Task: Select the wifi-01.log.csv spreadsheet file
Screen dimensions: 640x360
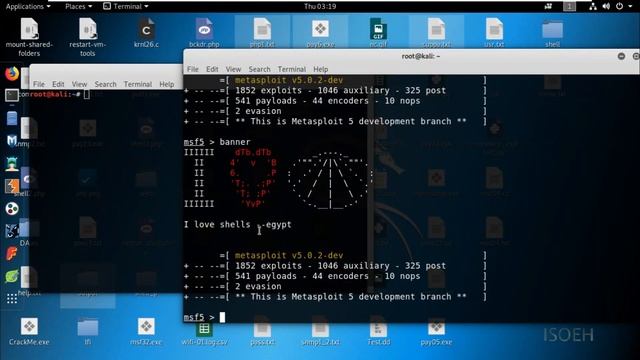Action: (204, 334)
